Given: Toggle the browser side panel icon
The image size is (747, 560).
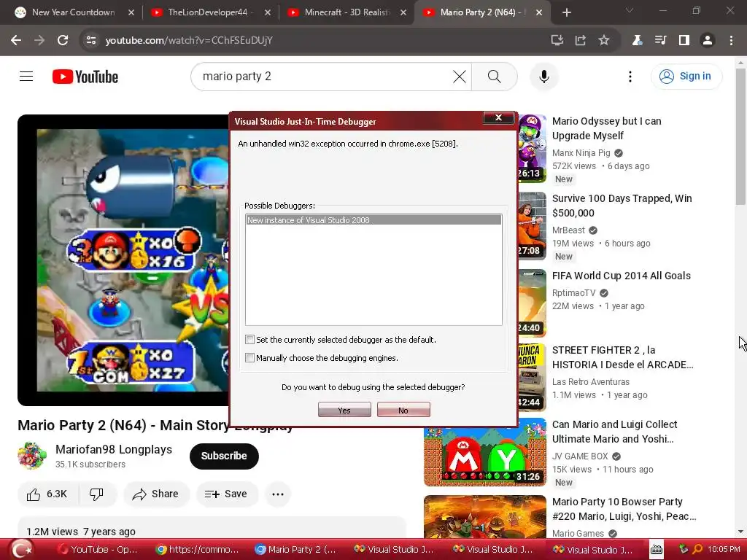Looking at the screenshot, I should [x=684, y=41].
